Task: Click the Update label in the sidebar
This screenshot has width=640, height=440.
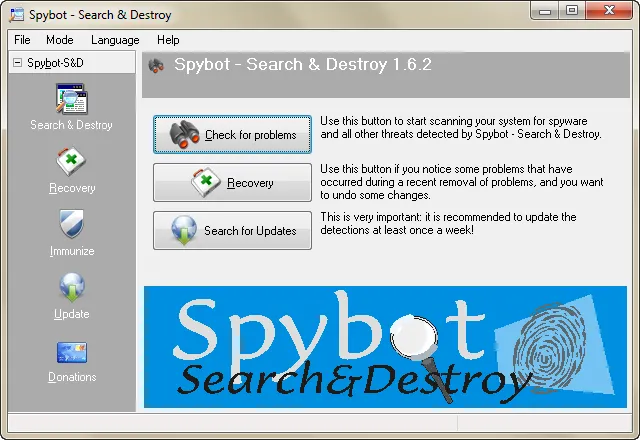Action: [72, 314]
